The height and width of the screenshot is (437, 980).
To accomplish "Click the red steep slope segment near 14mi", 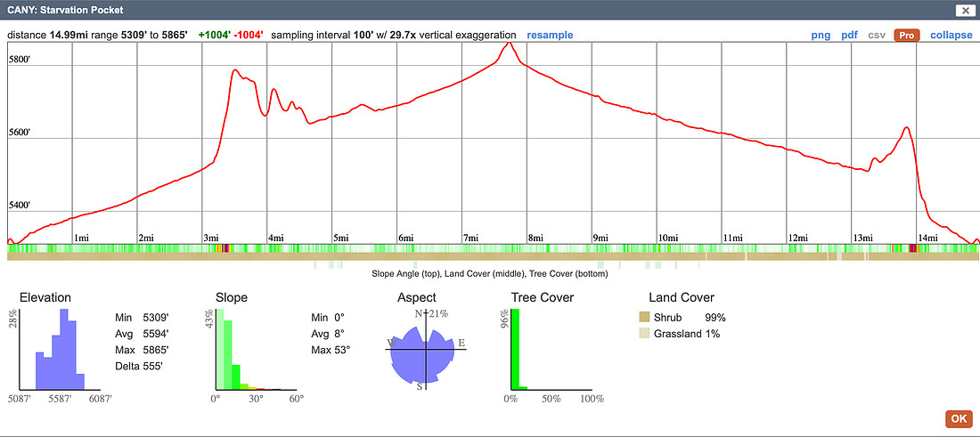I will [x=912, y=248].
